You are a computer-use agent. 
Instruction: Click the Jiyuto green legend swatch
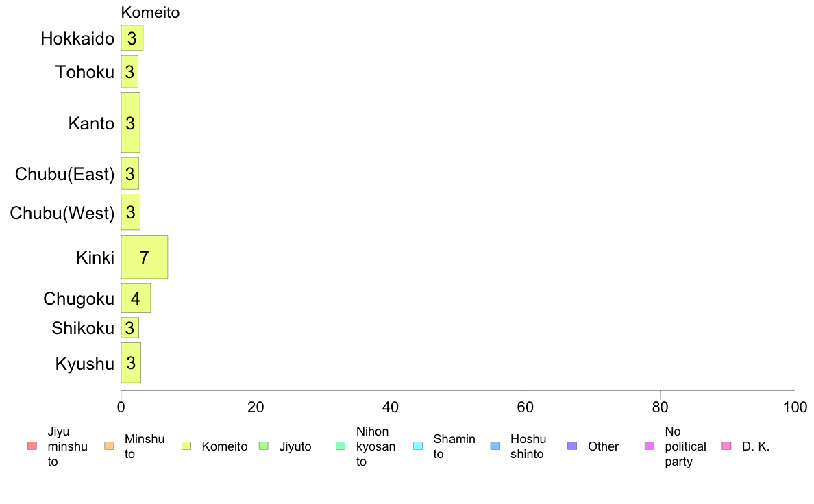264,446
